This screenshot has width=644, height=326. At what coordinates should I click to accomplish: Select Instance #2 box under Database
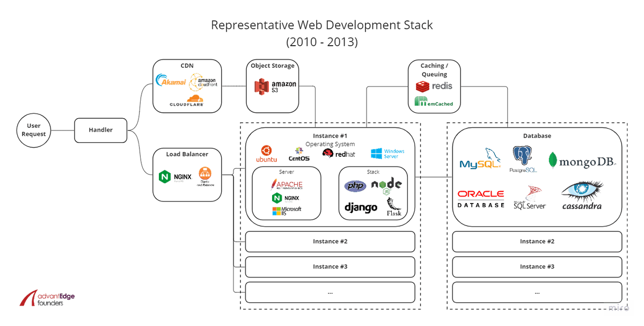tap(537, 242)
